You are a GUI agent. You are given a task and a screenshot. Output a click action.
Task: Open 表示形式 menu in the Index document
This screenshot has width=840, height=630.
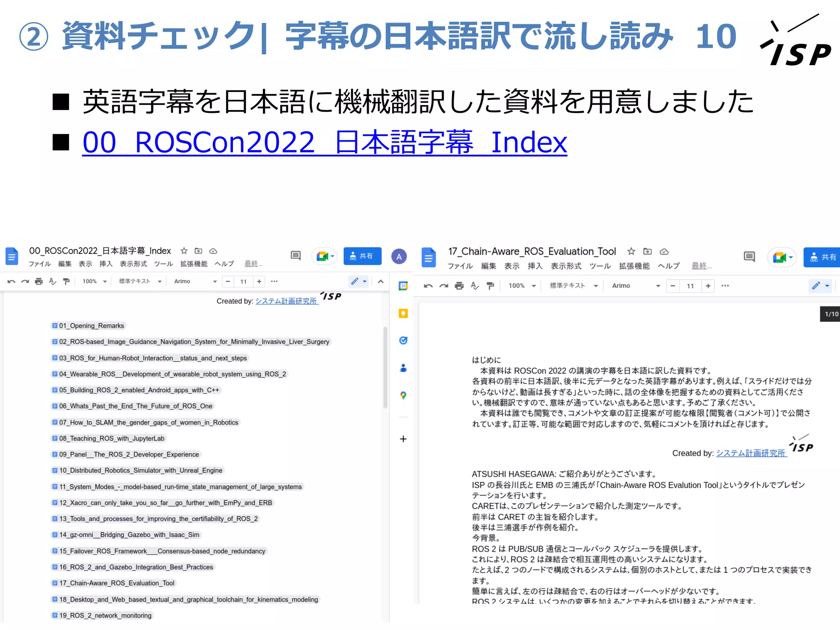133,264
